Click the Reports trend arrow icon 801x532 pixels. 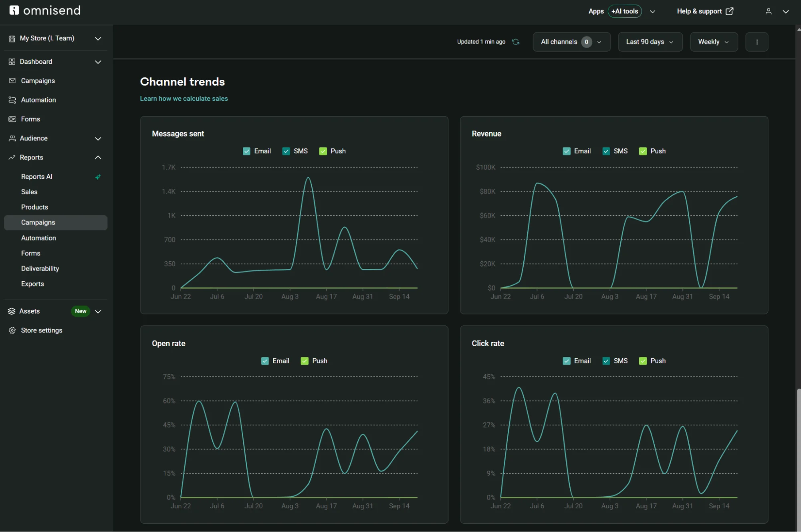12,158
